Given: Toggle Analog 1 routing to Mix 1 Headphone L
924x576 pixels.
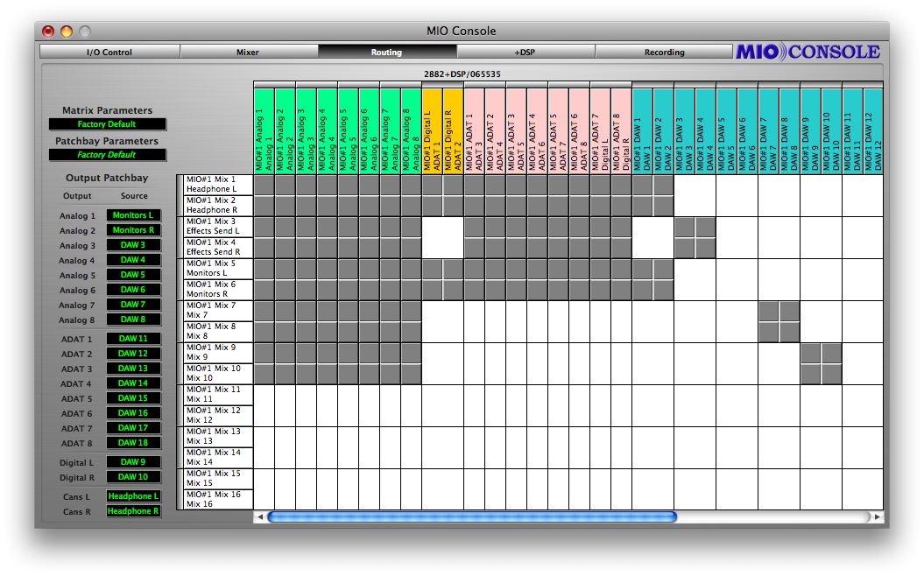Looking at the screenshot, I should pyautogui.click(x=264, y=185).
